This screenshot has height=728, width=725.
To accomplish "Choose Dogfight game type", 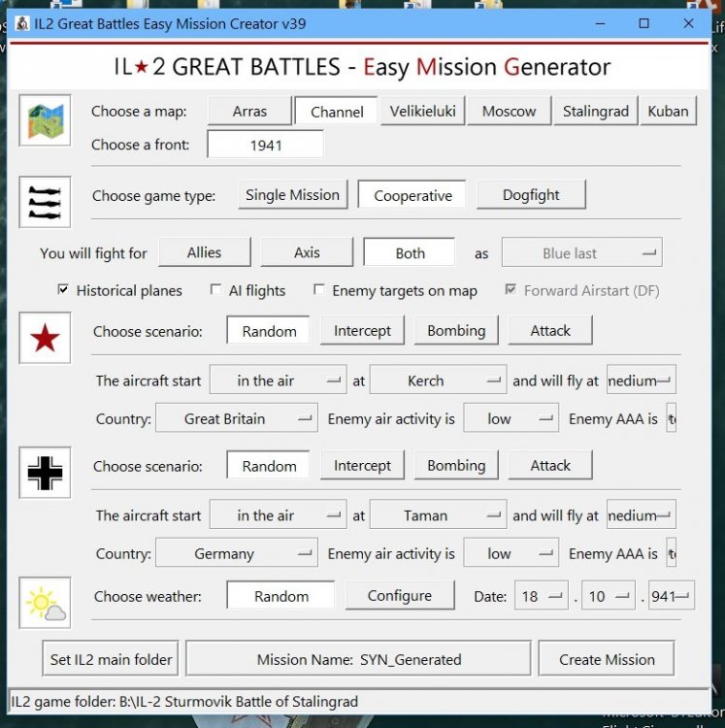I will pos(531,194).
